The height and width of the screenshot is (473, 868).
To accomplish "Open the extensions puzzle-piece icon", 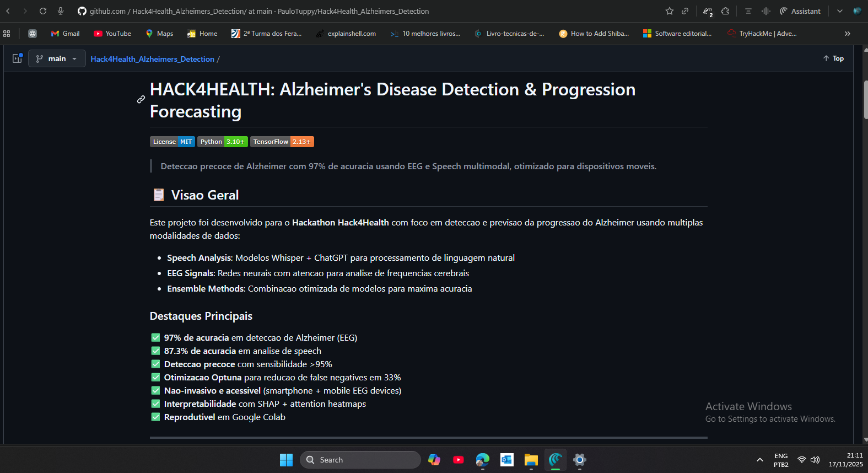I will coord(725,11).
